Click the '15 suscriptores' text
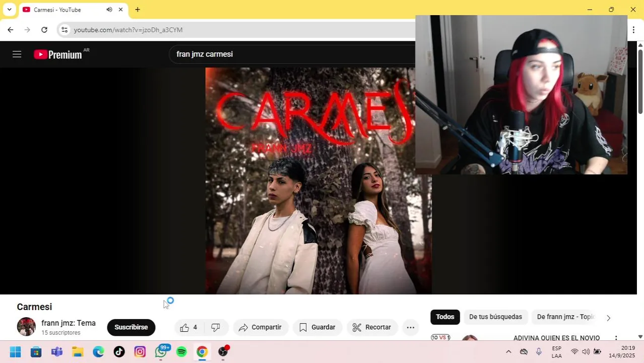This screenshot has width=644, height=363. click(x=61, y=333)
